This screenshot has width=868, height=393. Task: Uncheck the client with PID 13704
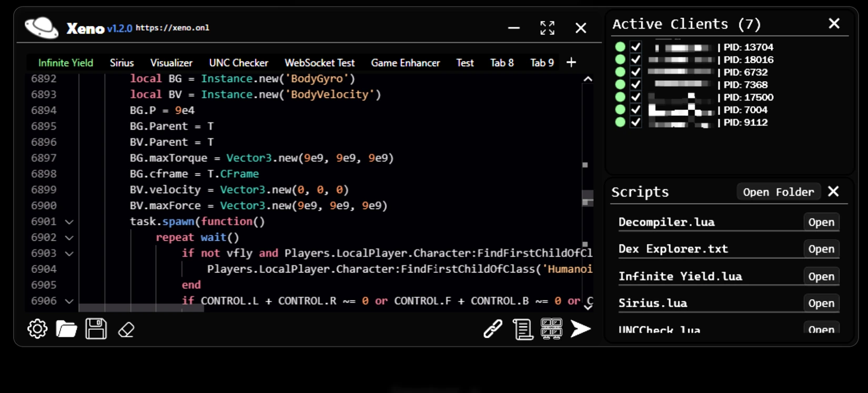pyautogui.click(x=635, y=47)
